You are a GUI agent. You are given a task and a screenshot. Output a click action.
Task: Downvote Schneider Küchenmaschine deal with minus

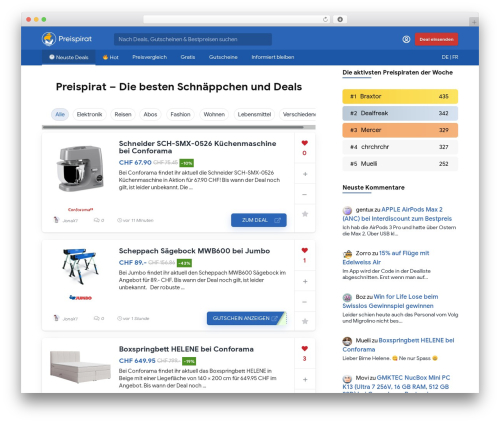[305, 194]
